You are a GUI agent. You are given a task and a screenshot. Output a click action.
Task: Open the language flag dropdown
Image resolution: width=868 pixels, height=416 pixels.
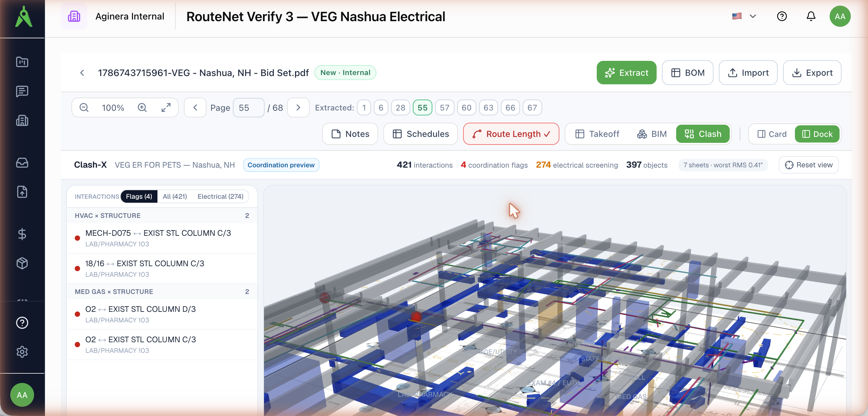coord(744,16)
